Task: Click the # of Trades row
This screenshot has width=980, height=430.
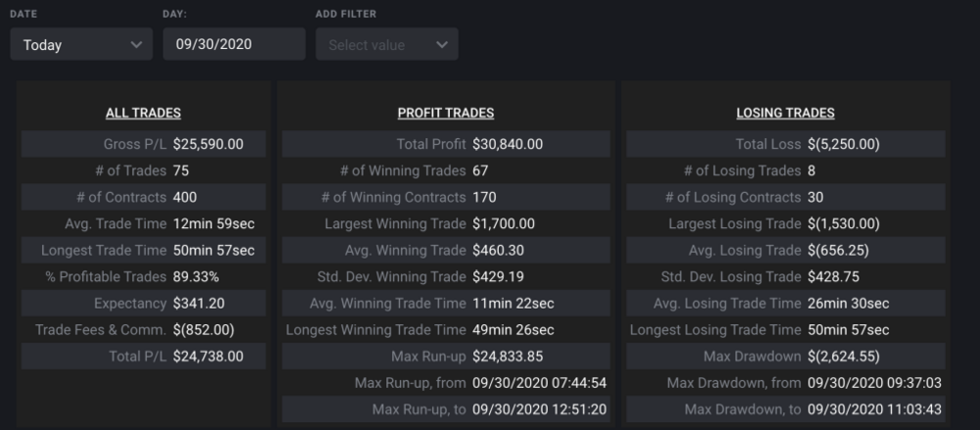Action: coord(143,170)
